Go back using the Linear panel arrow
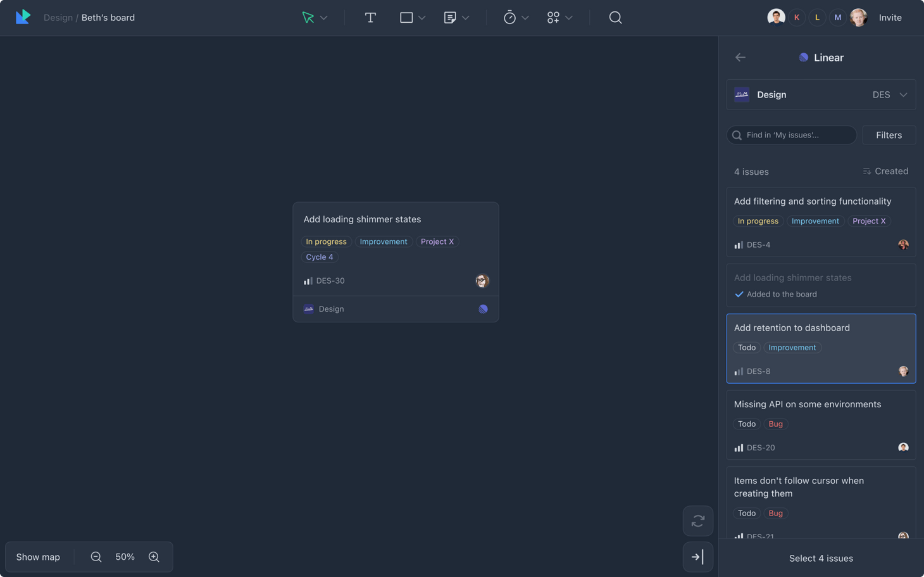 740,57
